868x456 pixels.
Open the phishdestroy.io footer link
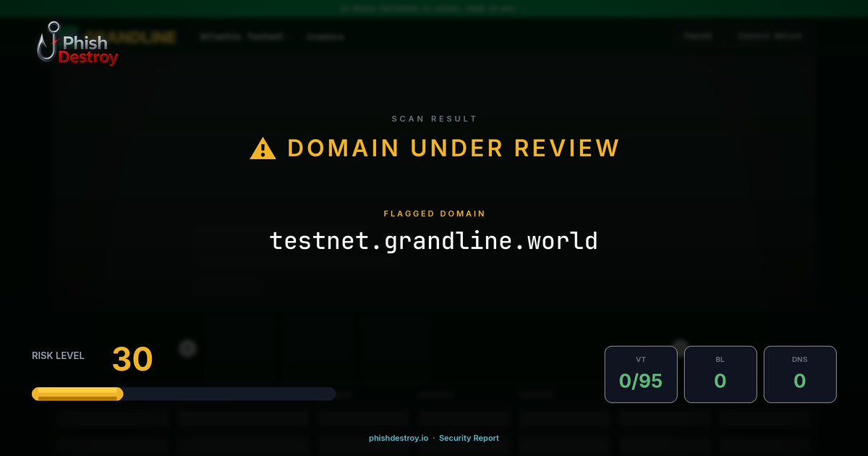(398, 438)
